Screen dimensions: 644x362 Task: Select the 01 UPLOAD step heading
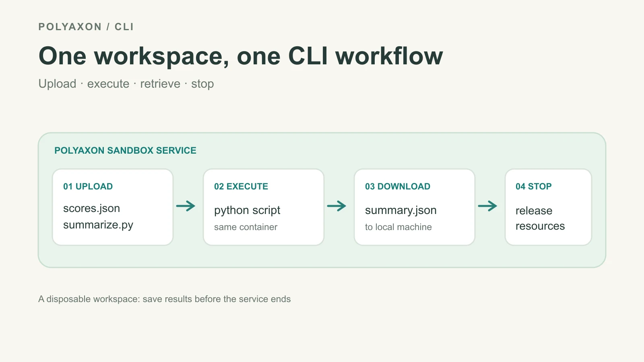[88, 187]
